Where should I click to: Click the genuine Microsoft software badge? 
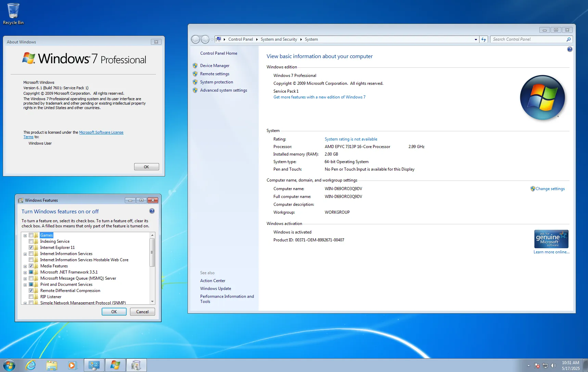551,239
